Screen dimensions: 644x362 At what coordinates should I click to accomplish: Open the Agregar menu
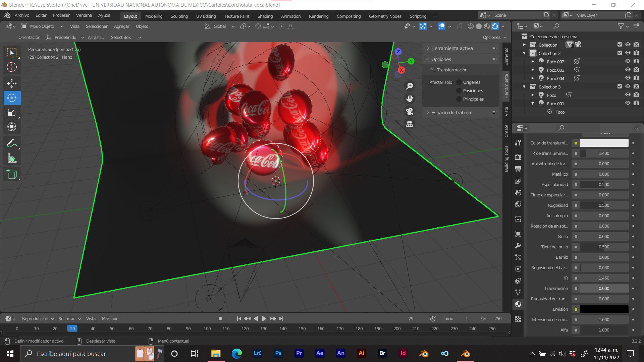[x=121, y=26]
